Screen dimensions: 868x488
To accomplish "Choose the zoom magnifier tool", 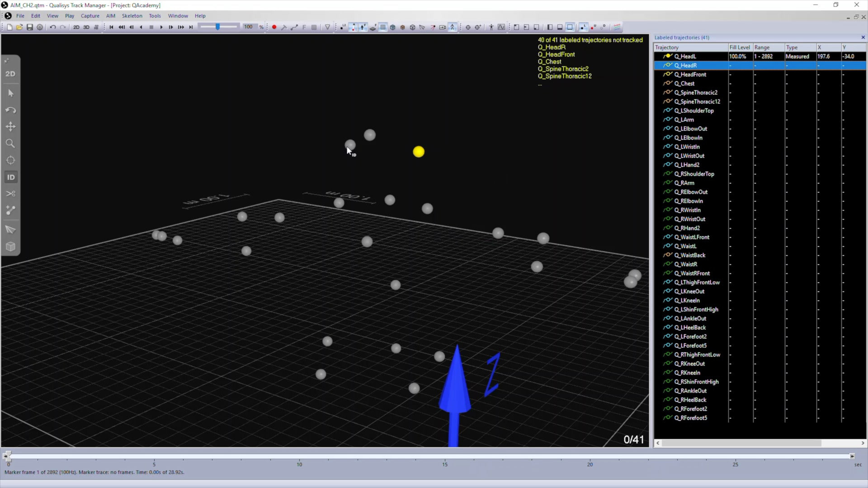I will 10,144.
